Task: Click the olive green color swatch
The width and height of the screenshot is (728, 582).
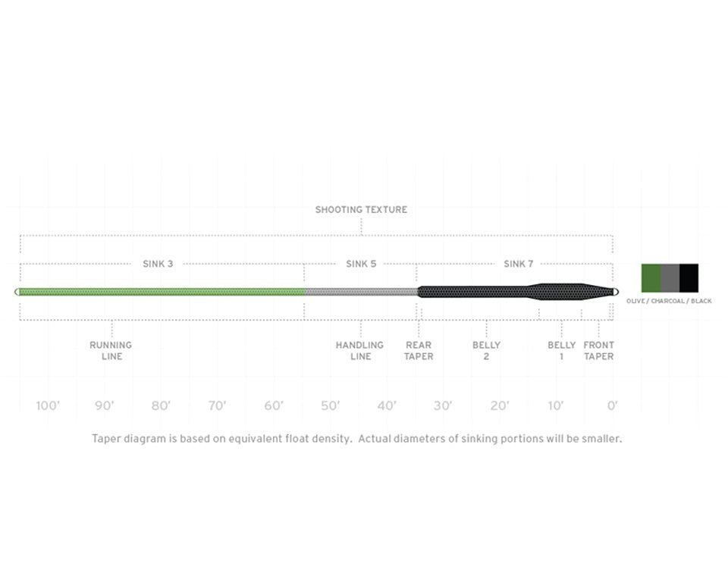Action: click(x=651, y=278)
